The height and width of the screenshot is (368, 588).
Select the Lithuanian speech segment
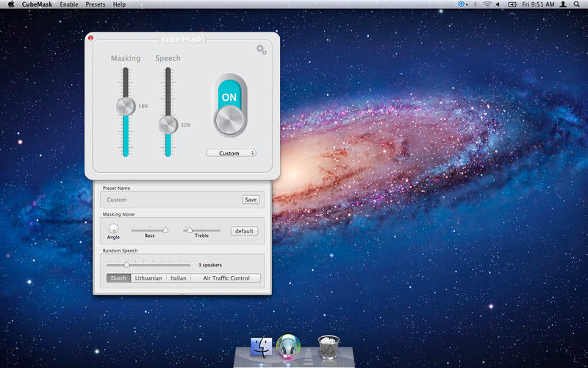coord(148,278)
